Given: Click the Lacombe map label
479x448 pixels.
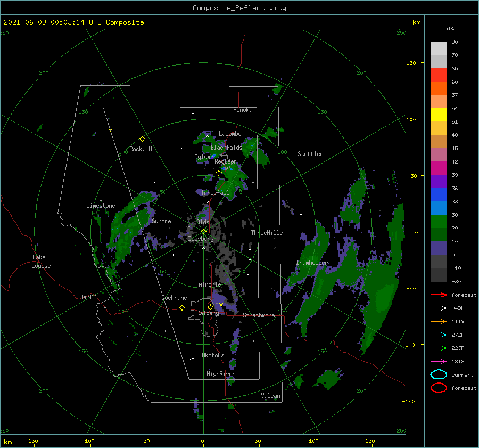Looking at the screenshot, I should 230,134.
